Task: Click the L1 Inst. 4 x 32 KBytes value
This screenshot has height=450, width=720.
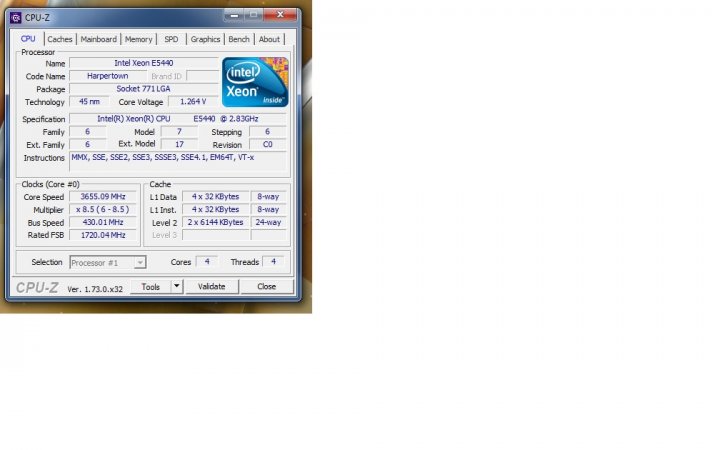Action: click(215, 209)
